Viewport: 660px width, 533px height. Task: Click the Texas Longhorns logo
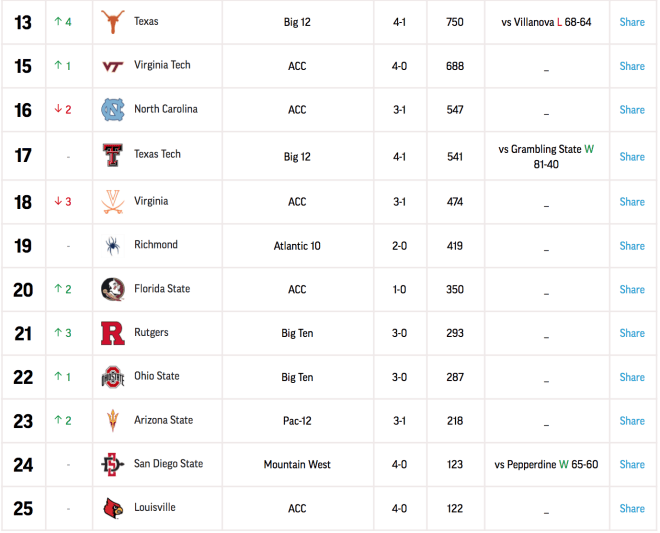113,22
